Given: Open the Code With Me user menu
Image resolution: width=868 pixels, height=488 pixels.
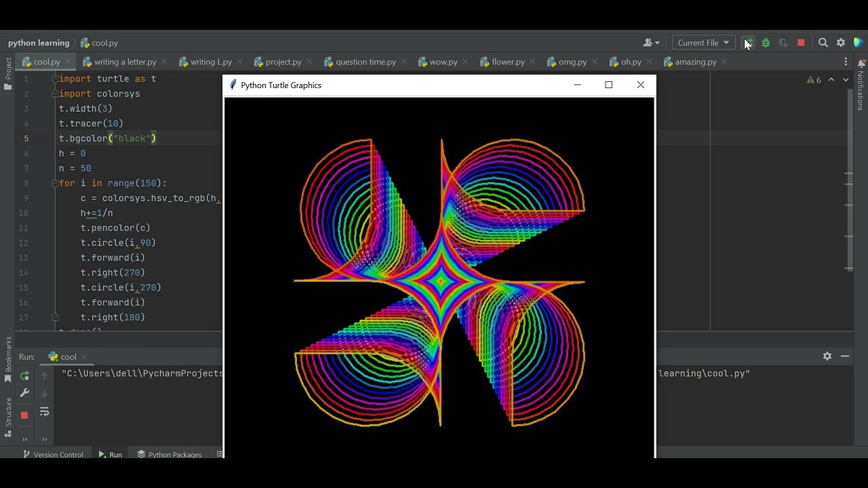Looking at the screenshot, I should pyautogui.click(x=652, y=43).
